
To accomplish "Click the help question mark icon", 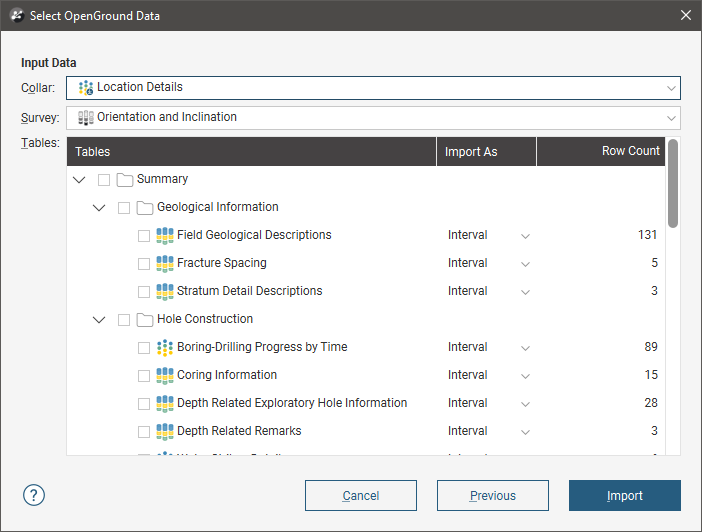I will point(36,495).
